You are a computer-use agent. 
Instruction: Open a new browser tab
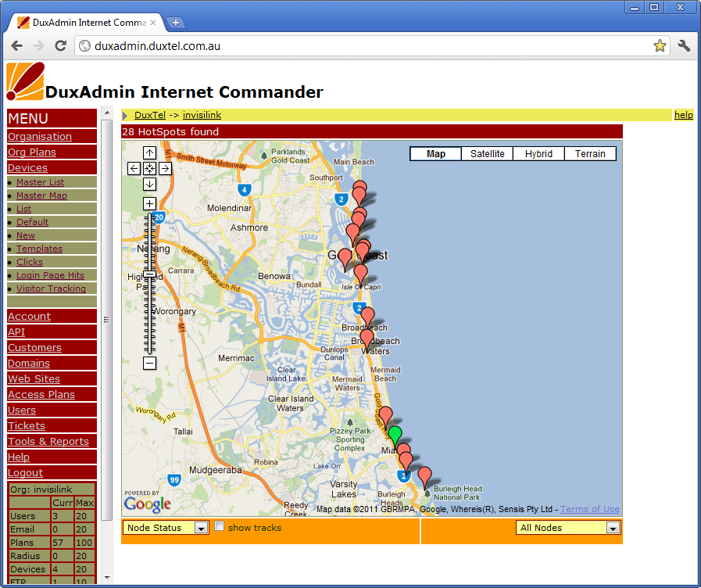[x=176, y=23]
